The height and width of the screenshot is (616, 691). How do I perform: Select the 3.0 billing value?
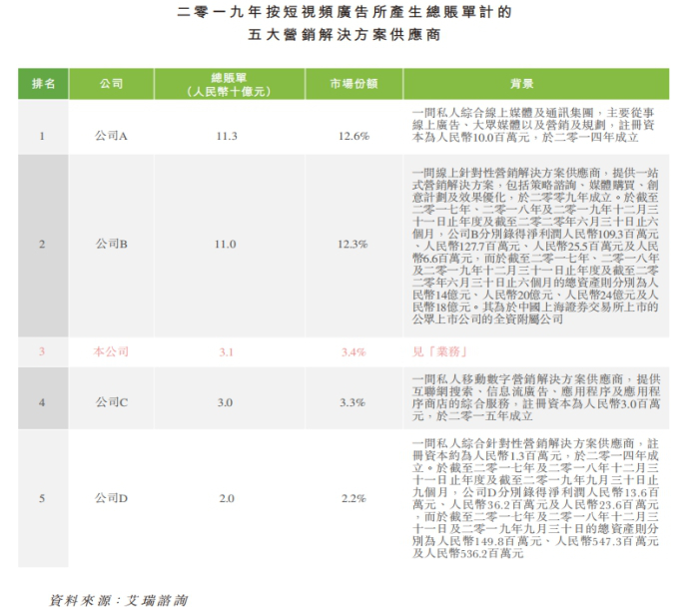point(225,402)
